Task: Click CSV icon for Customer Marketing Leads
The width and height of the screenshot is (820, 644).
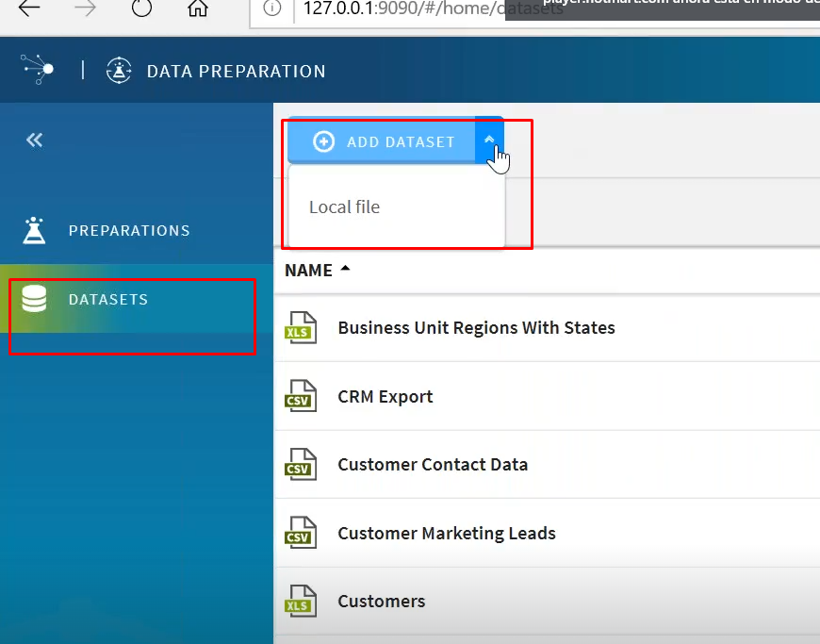Action: pyautogui.click(x=301, y=533)
